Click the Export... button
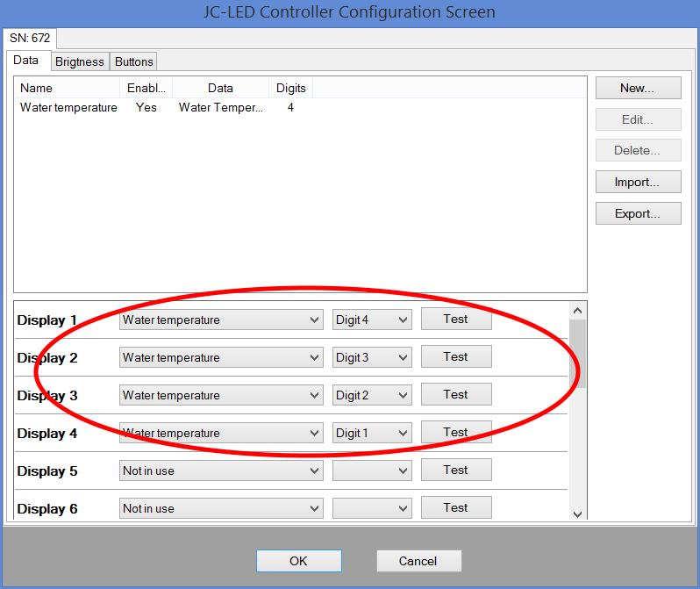The width and height of the screenshot is (700, 589). coord(638,213)
